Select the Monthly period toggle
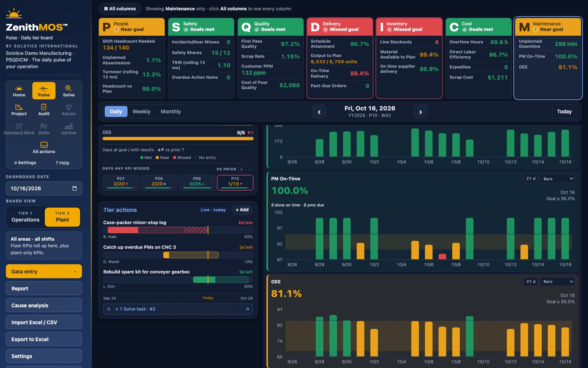588x368 pixels. pos(171,112)
